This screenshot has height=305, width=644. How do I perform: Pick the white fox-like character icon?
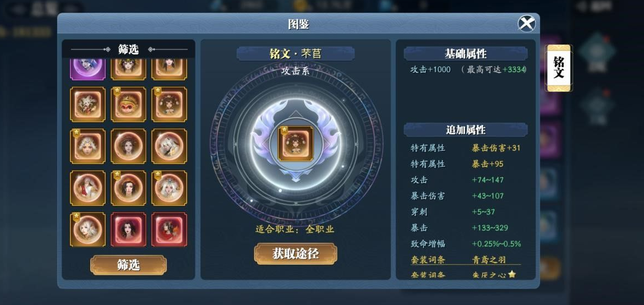click(x=169, y=146)
